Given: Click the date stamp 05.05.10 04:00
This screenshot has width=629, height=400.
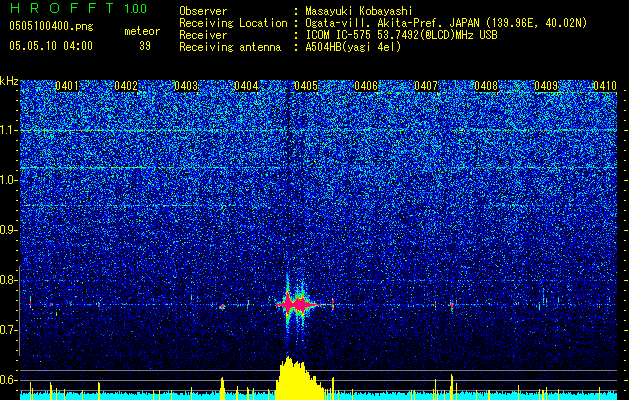Looking at the screenshot, I should click(51, 45).
